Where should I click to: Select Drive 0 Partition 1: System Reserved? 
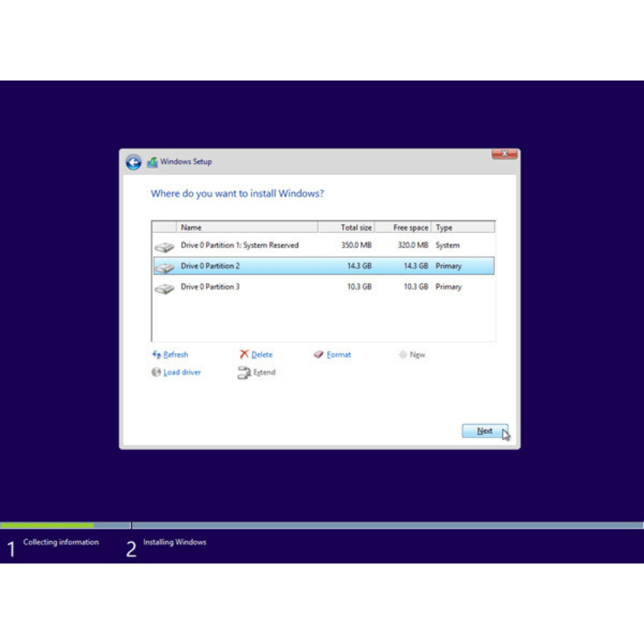(x=240, y=245)
